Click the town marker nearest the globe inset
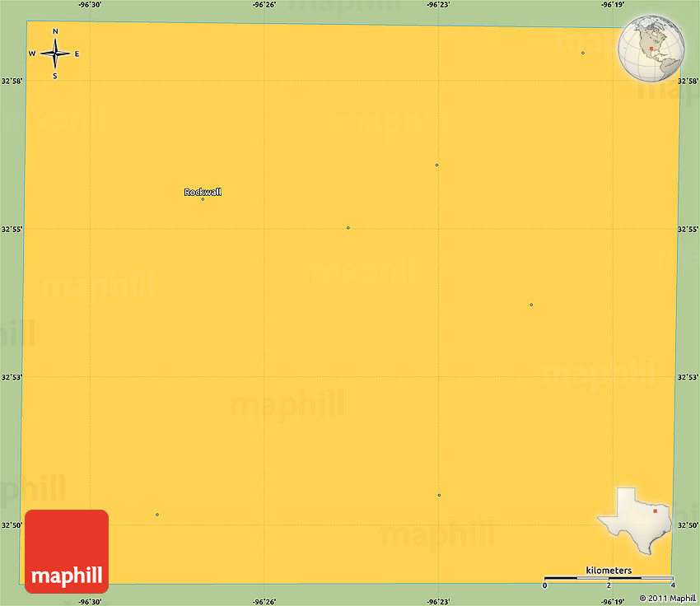 [583, 54]
